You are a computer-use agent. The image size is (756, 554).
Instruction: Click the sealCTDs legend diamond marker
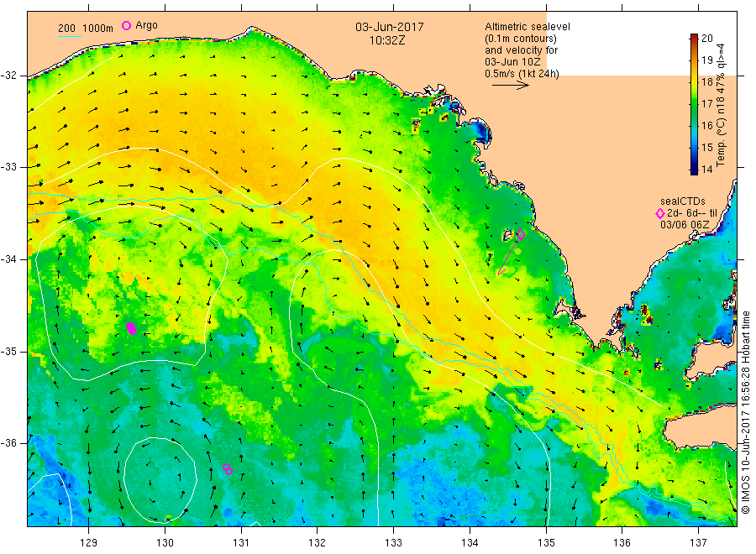point(660,213)
